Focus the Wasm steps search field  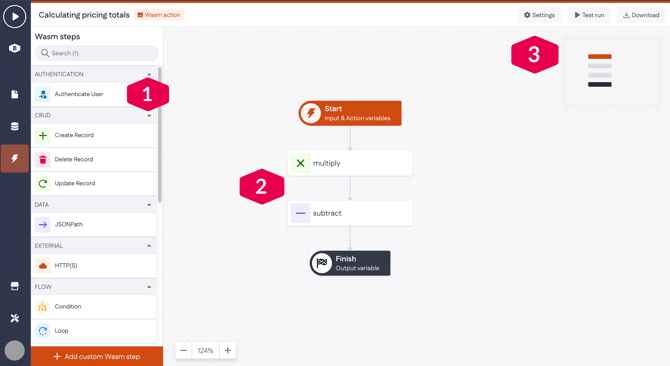pyautogui.click(x=97, y=53)
